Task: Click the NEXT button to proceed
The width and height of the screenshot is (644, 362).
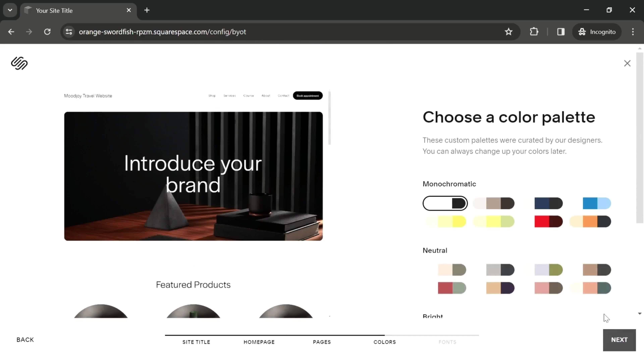Action: [619, 339]
